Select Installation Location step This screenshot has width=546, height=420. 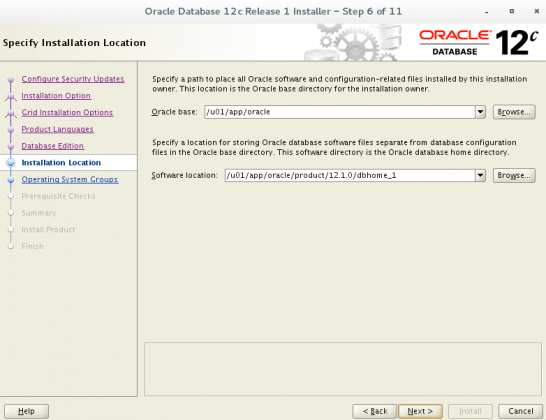[x=61, y=163]
